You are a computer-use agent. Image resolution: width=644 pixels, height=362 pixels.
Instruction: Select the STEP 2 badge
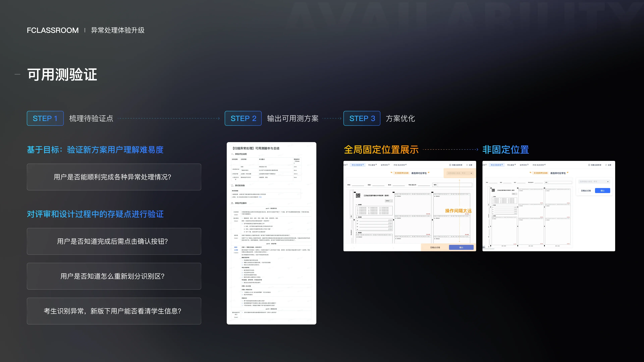click(x=243, y=118)
